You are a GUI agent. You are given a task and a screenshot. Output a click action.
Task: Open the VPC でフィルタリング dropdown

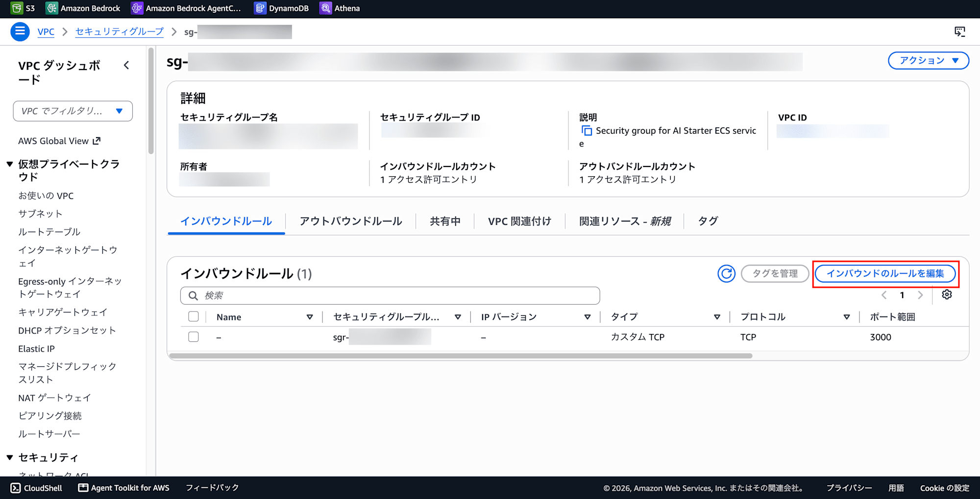pyautogui.click(x=73, y=111)
